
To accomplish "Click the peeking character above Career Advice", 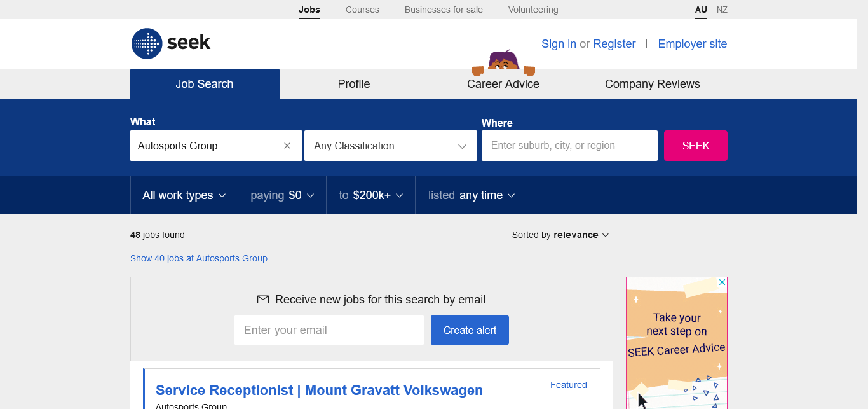I will [503, 61].
